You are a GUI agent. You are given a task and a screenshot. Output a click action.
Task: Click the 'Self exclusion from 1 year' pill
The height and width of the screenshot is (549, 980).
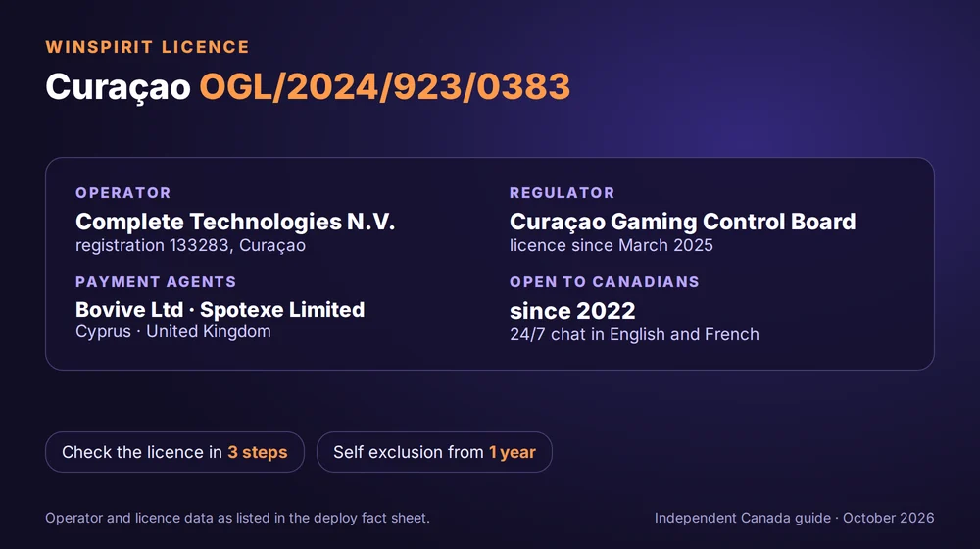(x=434, y=452)
